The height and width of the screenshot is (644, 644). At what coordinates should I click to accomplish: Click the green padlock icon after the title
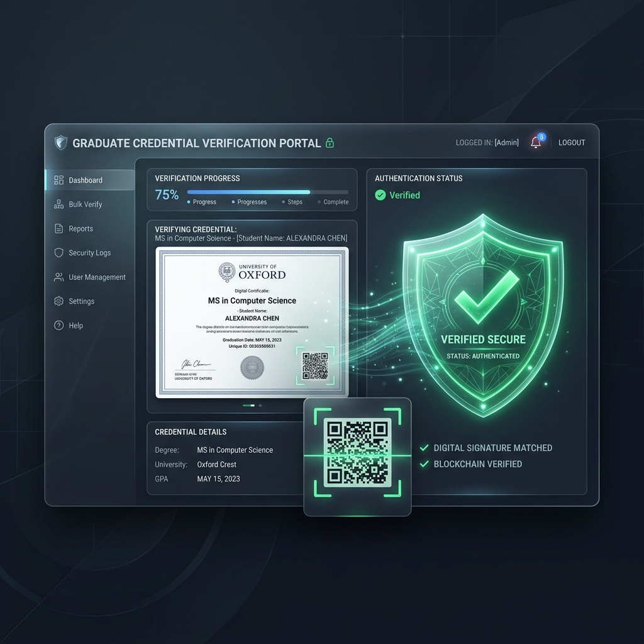pos(330,143)
